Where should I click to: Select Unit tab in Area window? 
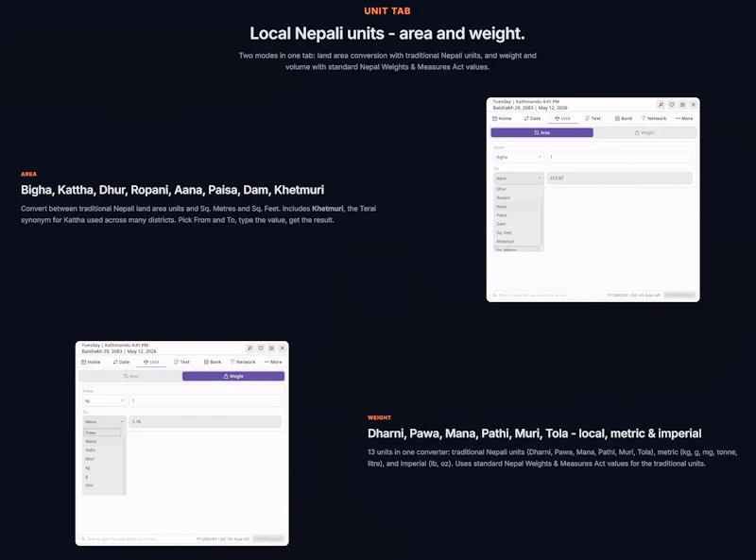click(562, 118)
